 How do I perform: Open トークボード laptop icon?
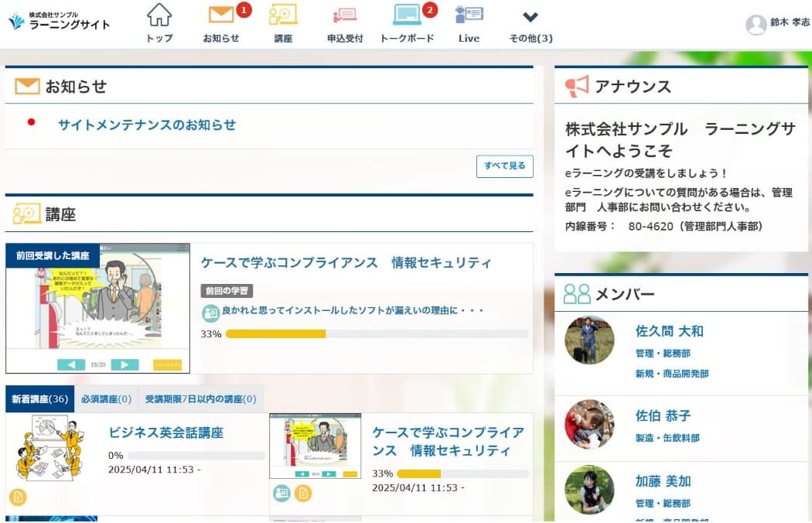[407, 15]
